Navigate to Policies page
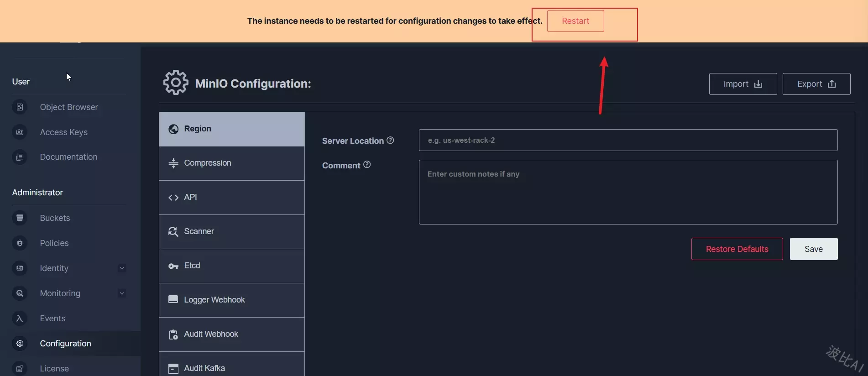The image size is (868, 376). coord(54,243)
